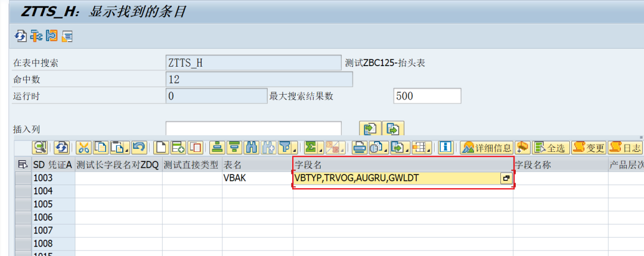
Task: Print with the printer icon
Action: point(360,148)
